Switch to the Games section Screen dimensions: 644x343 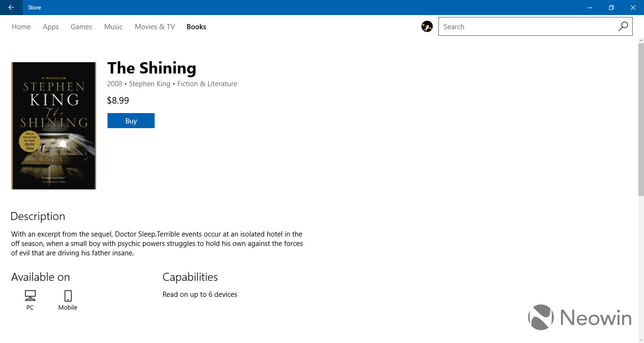pyautogui.click(x=81, y=27)
